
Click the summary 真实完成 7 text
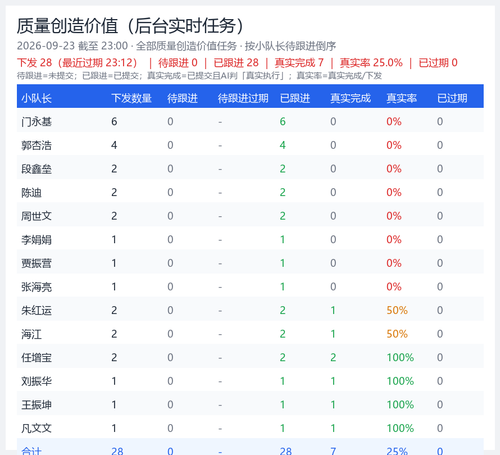pos(299,63)
